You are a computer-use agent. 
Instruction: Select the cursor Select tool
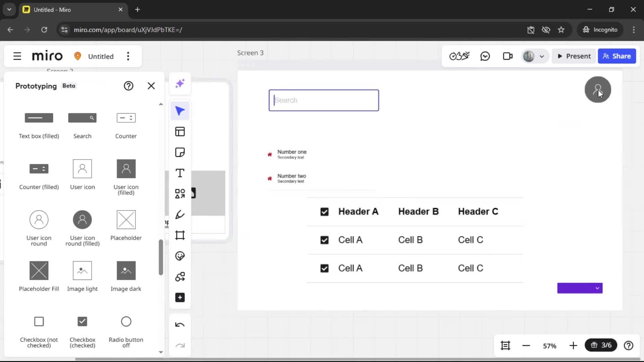(180, 111)
